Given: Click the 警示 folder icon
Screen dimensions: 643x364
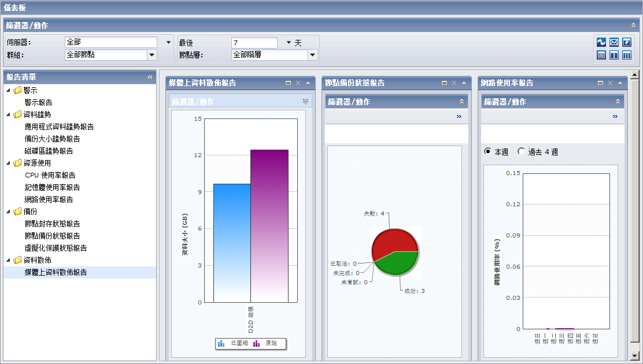Looking at the screenshot, I should coord(17,90).
